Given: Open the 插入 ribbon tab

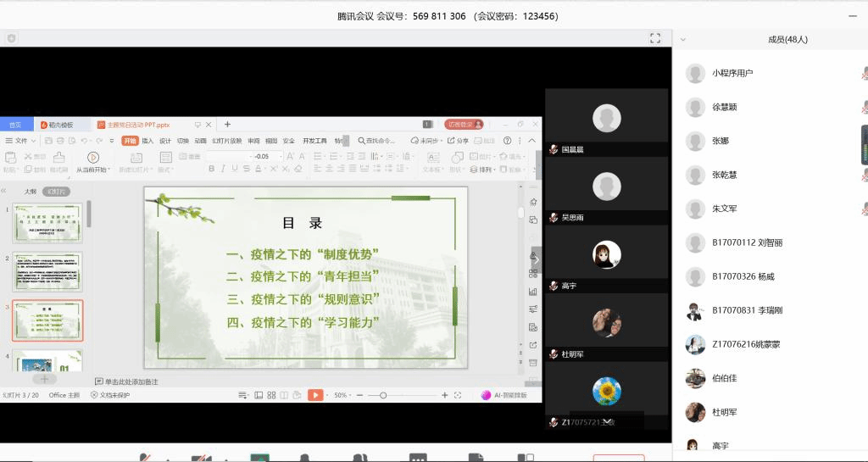Looking at the screenshot, I should tap(147, 141).
